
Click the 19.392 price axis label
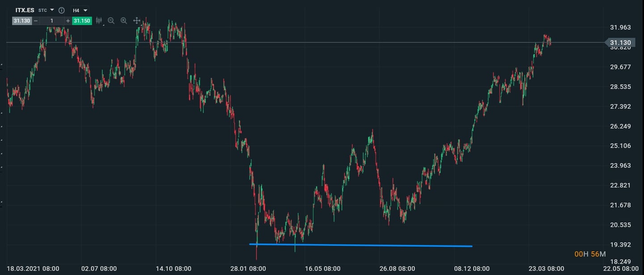tap(620, 245)
